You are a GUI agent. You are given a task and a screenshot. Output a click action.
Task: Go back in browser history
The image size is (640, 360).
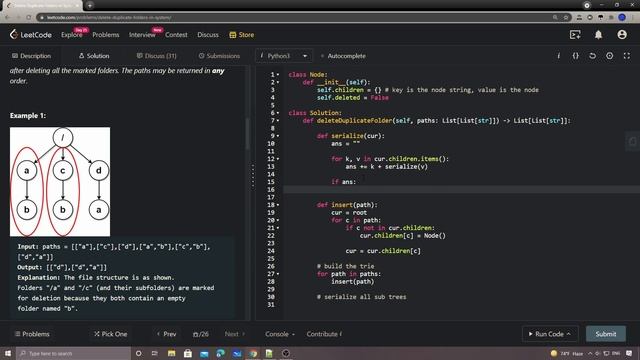tap(7, 18)
